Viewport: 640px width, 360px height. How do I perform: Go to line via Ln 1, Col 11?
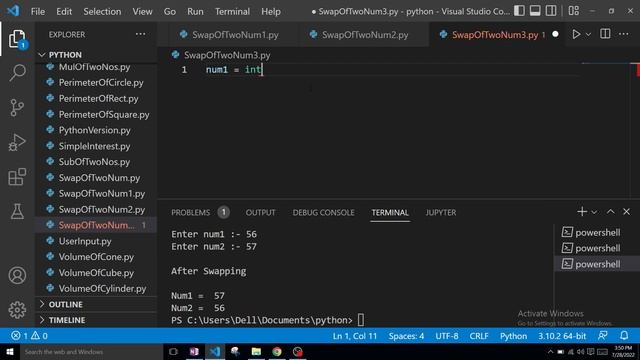[355, 336]
